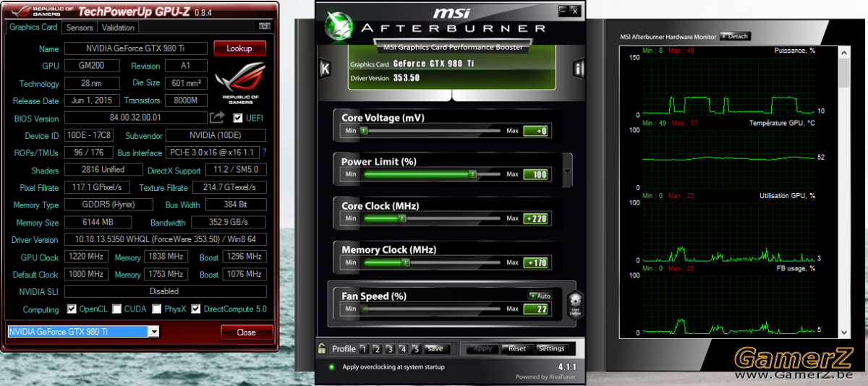Click the Power Limit 100 value field
868x386 pixels.
tap(537, 174)
